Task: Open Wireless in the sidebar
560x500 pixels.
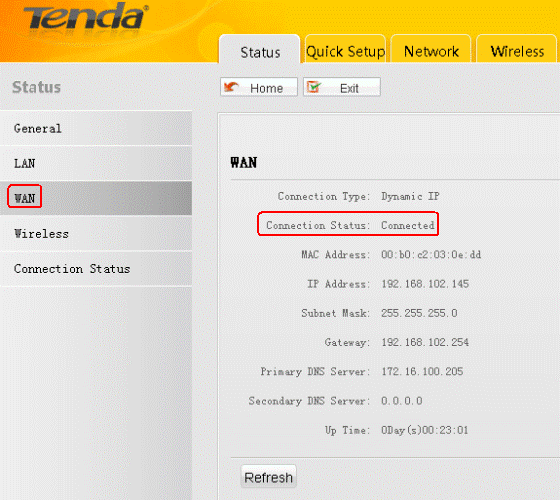Action: point(96,233)
